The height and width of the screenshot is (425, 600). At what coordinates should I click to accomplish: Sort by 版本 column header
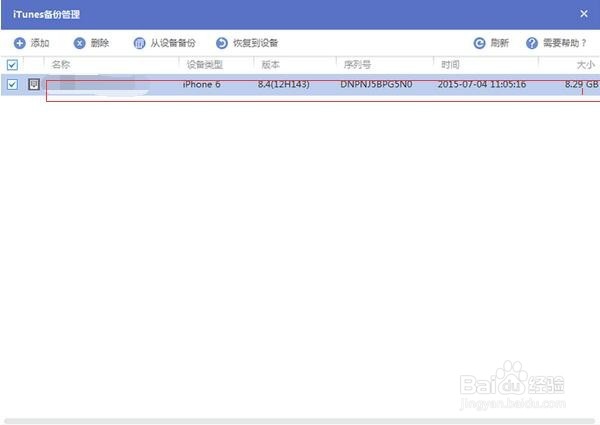[271, 64]
